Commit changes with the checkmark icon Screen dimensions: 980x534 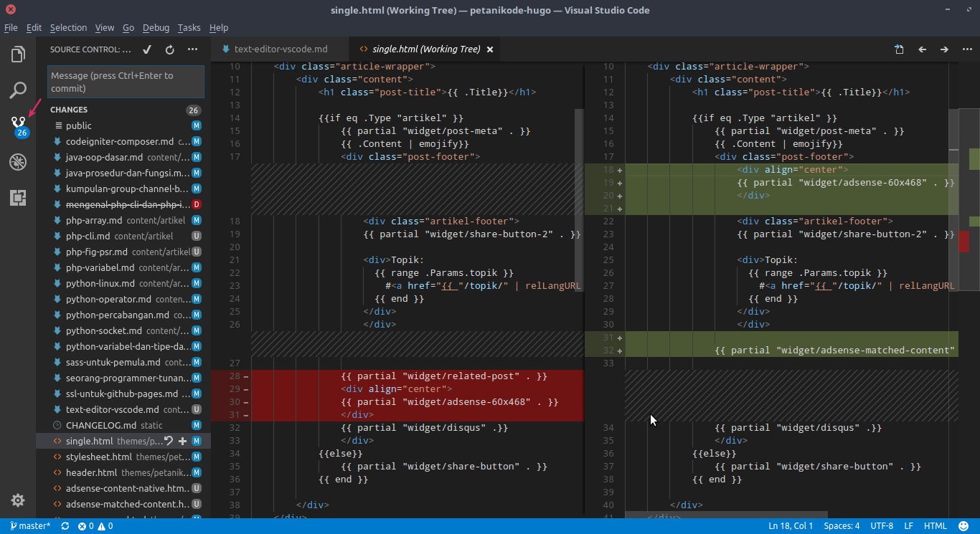(x=146, y=49)
